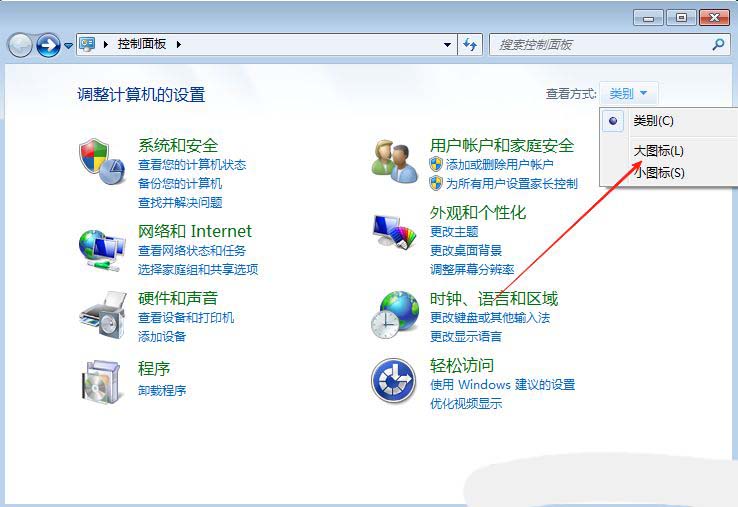The height and width of the screenshot is (507, 738).
Task: Open the 用户帐户和家庭安全 people icon
Action: pyautogui.click(x=394, y=161)
